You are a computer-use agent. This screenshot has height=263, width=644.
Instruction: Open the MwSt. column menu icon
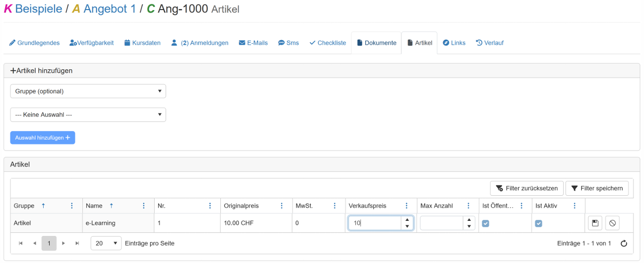[334, 206]
